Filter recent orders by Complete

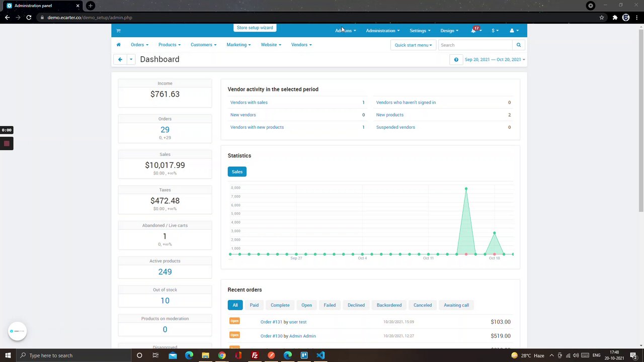pyautogui.click(x=280, y=305)
